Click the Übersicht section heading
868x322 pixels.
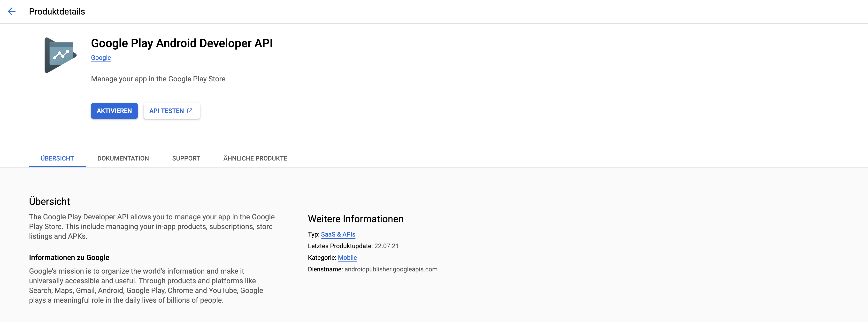coord(50,201)
